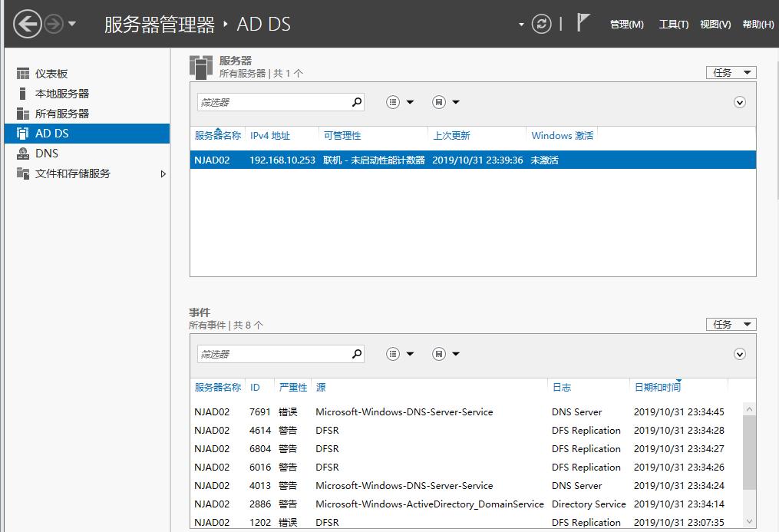Open the 管理(M) menu

[627, 24]
